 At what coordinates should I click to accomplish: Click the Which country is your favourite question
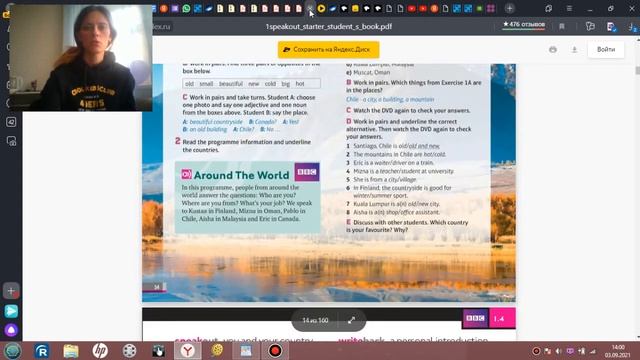407,226
